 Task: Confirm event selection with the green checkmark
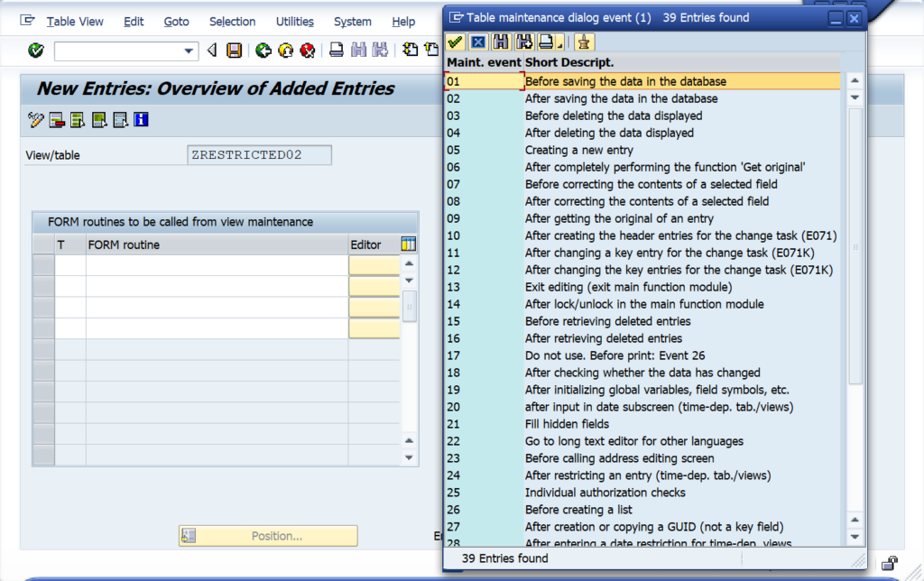pos(454,41)
